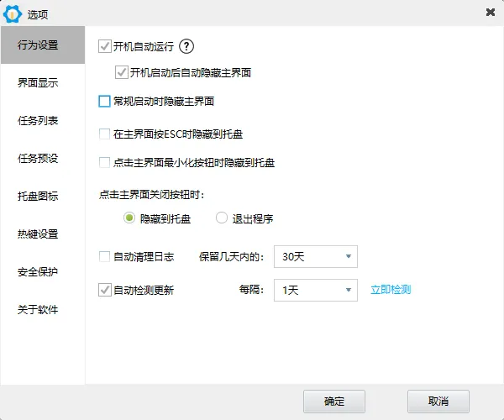Enable 点击主界面最小化按钮时隐藏到托盘 checkbox

104,162
